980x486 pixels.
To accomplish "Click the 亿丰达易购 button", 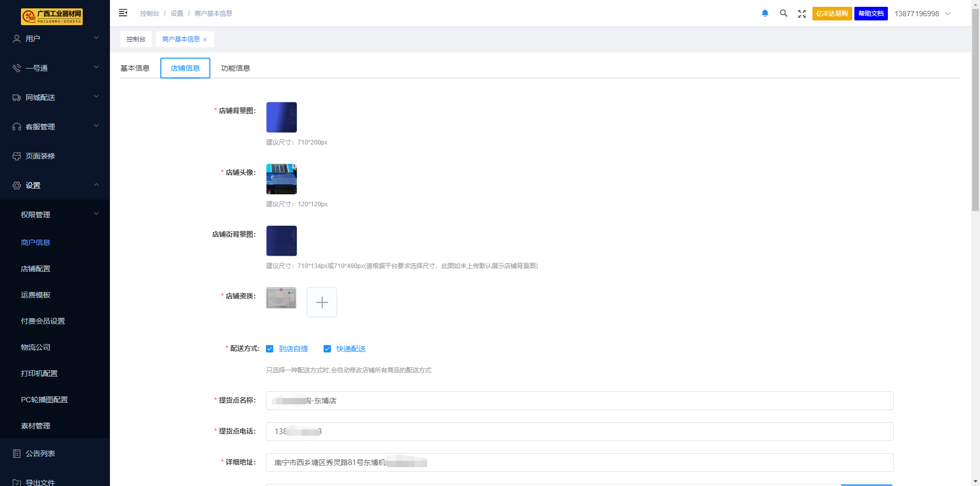I will [x=832, y=14].
